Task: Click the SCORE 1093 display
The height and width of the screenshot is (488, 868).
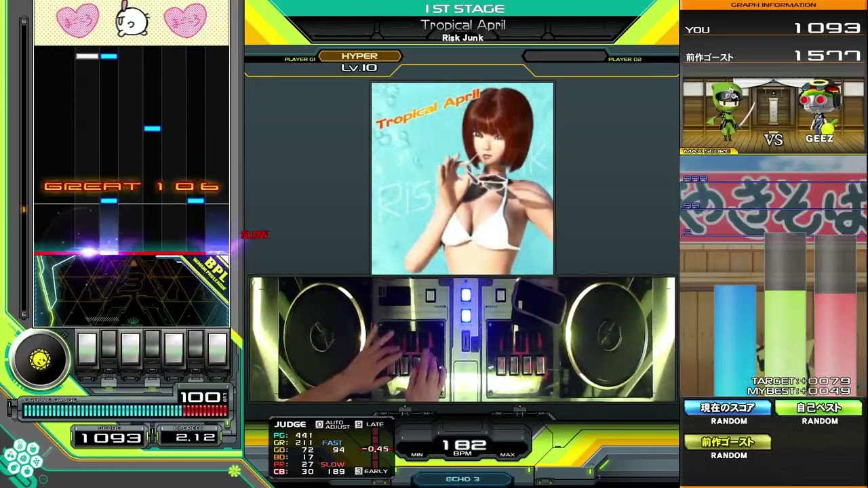Action: pos(111,437)
